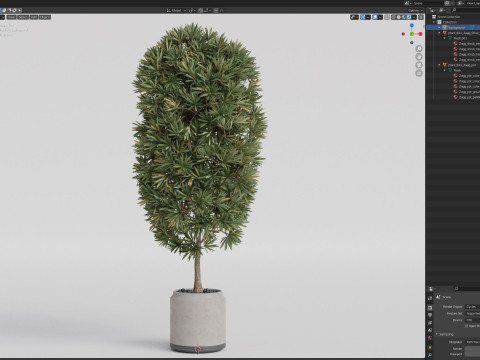Open the Scene properties tab
This screenshot has height=360, width=480.
pyautogui.click(x=430, y=331)
